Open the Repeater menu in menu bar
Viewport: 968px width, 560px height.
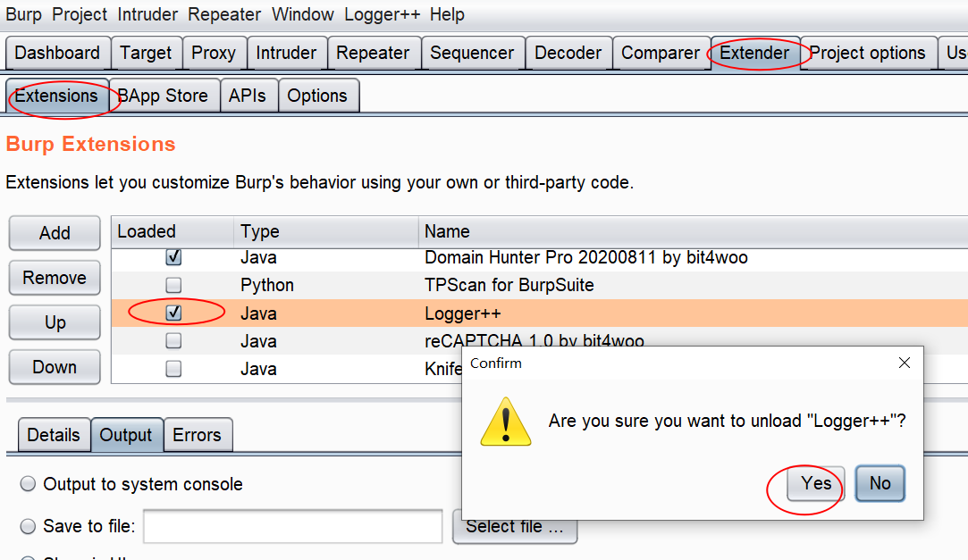224,14
